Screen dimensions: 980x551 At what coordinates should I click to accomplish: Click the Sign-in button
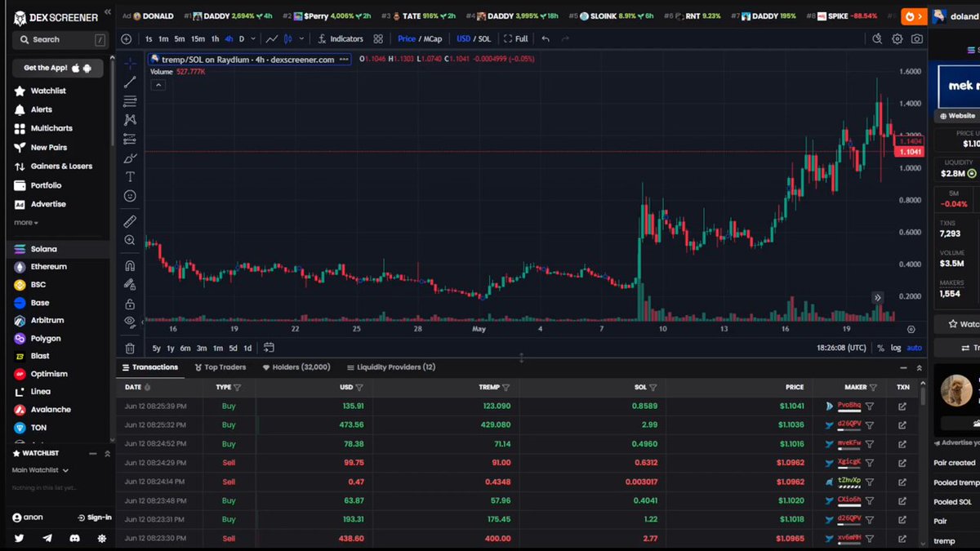(x=94, y=518)
